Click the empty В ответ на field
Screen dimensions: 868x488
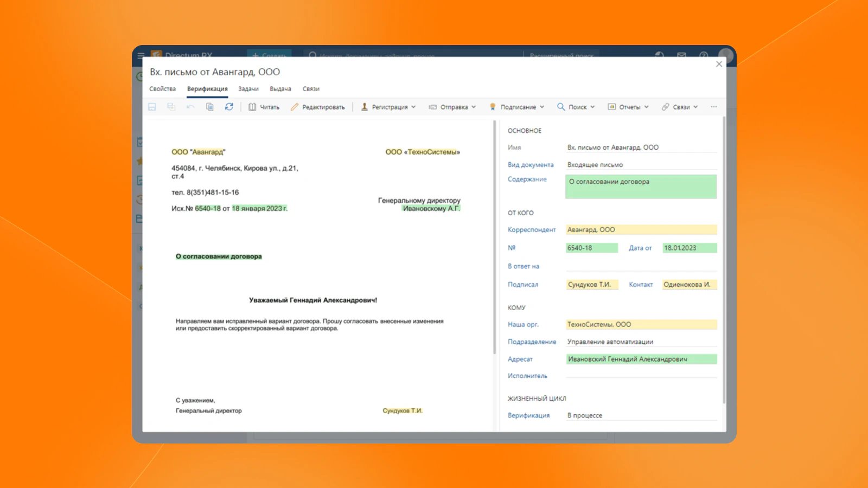pos(641,266)
